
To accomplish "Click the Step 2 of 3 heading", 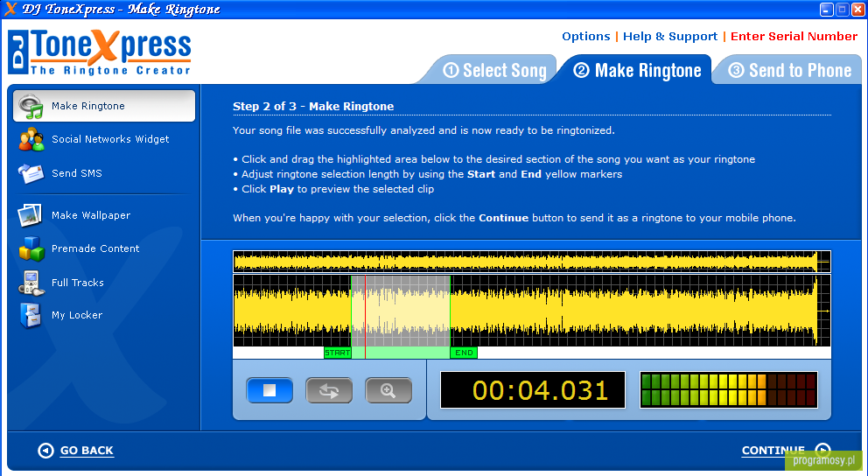I will pos(313,106).
